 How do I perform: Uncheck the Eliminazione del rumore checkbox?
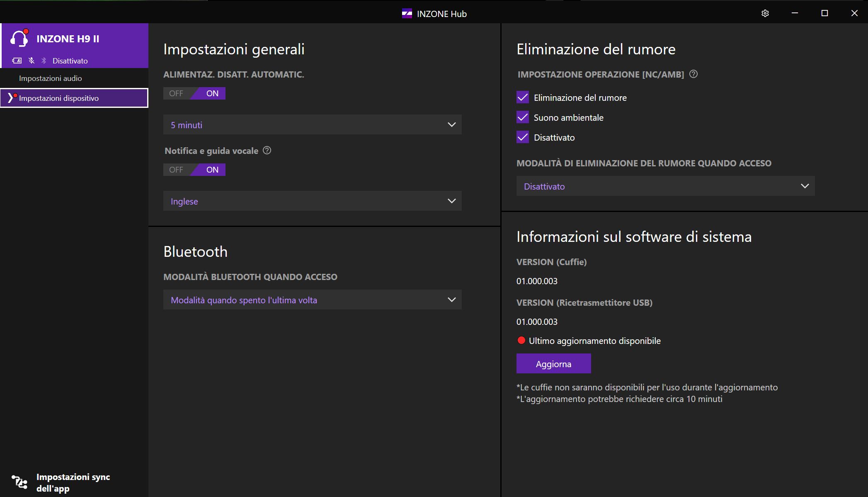pyautogui.click(x=523, y=97)
